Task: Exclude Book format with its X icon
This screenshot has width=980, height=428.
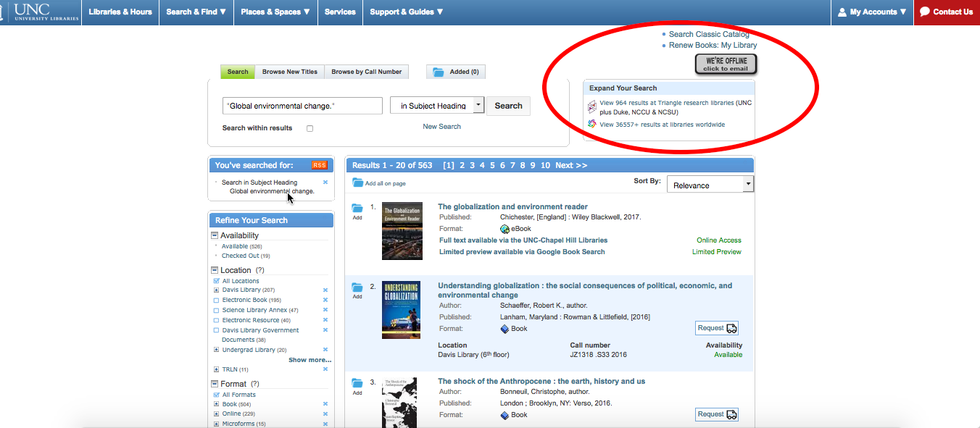Action: click(325, 404)
